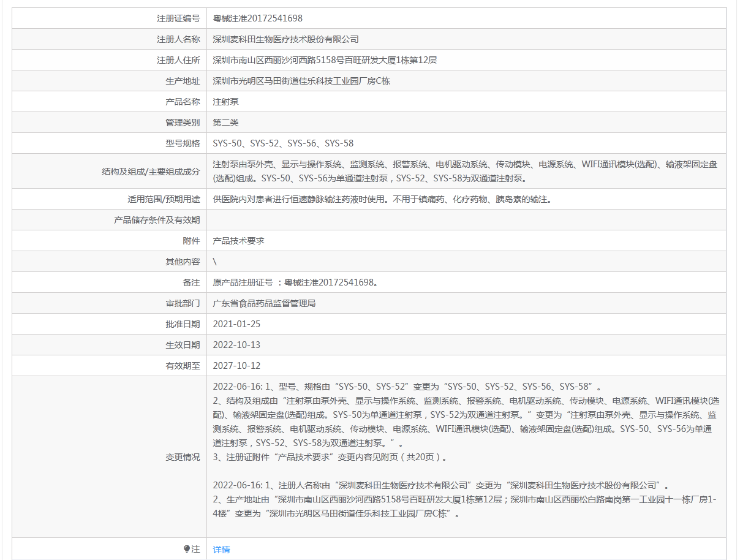Select the registrant name 深圳麦科田生物医疗技术股份有限公司

tap(285, 39)
